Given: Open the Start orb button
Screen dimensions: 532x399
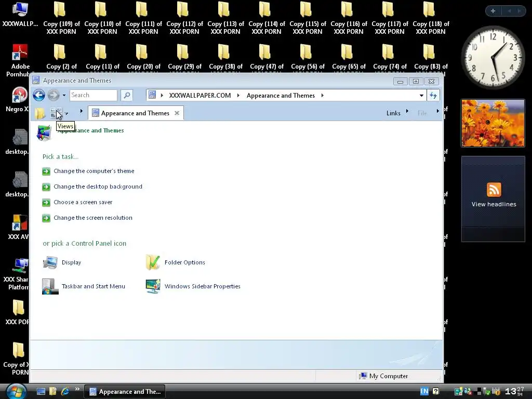Looking at the screenshot, I should [x=16, y=392].
